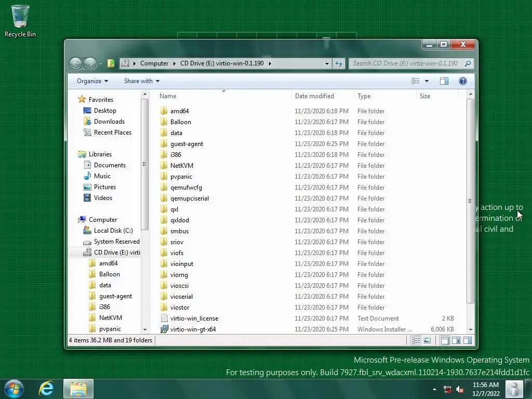Image resolution: width=532 pixels, height=399 pixels.
Task: Select the smbus folder row
Action: [307, 231]
